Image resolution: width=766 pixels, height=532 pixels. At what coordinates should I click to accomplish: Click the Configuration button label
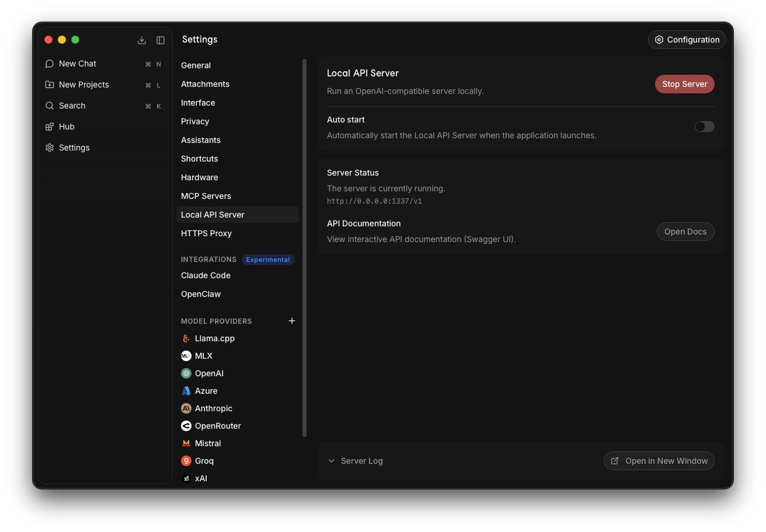693,40
